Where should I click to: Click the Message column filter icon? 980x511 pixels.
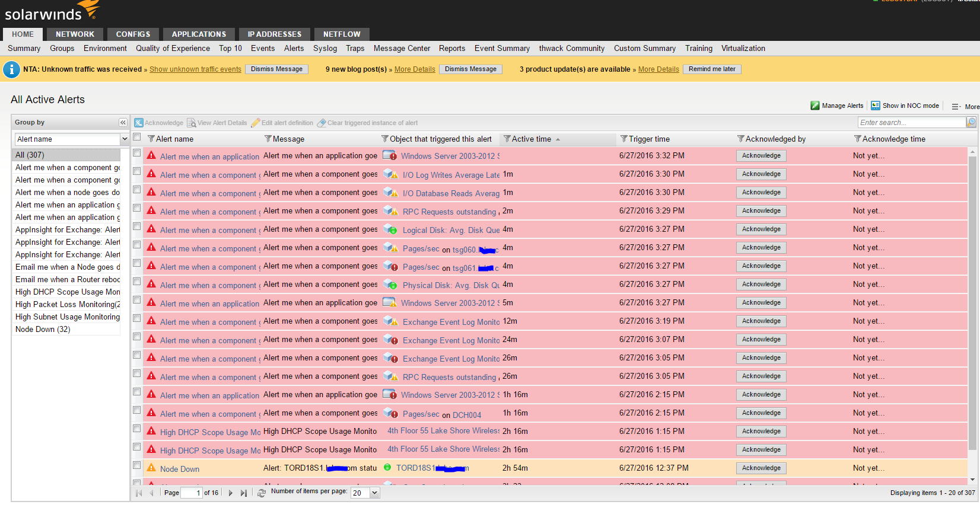268,139
